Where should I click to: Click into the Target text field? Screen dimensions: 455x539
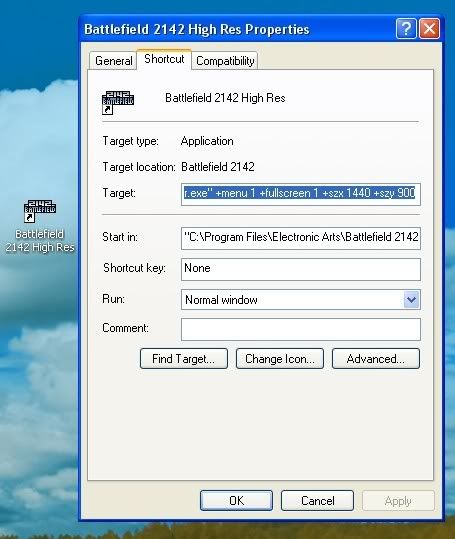pos(301,195)
